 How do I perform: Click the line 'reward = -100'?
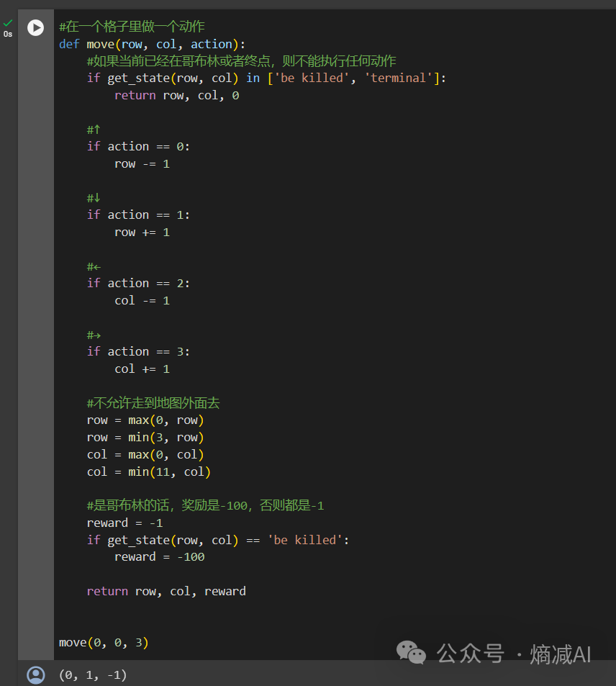point(160,557)
